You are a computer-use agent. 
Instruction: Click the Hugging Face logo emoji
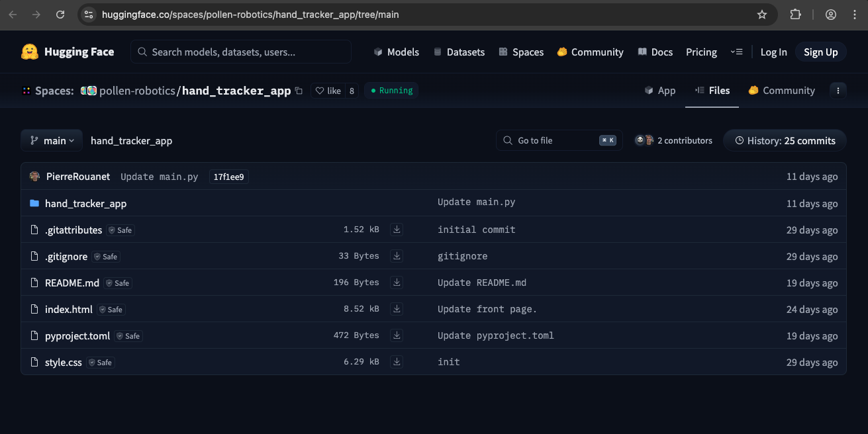coord(30,52)
